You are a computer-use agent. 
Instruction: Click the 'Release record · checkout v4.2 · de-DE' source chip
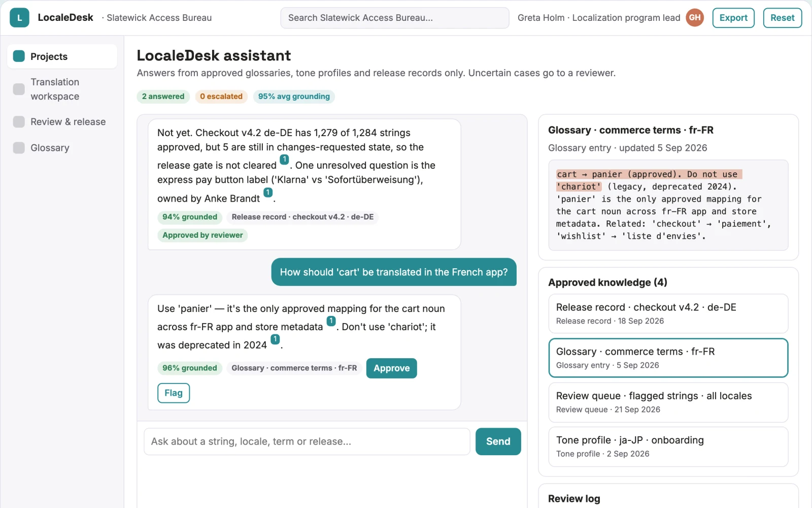tap(302, 217)
